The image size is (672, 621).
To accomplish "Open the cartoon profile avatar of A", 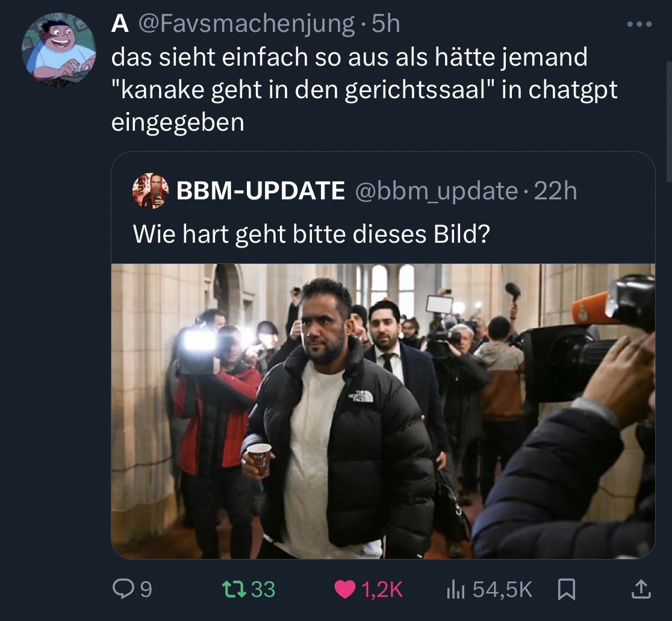I will coord(59,49).
